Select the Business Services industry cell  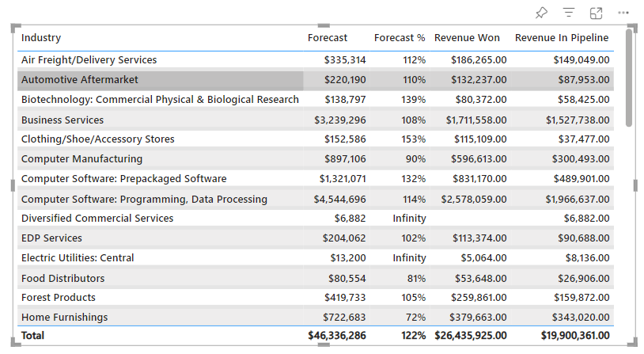tap(63, 120)
